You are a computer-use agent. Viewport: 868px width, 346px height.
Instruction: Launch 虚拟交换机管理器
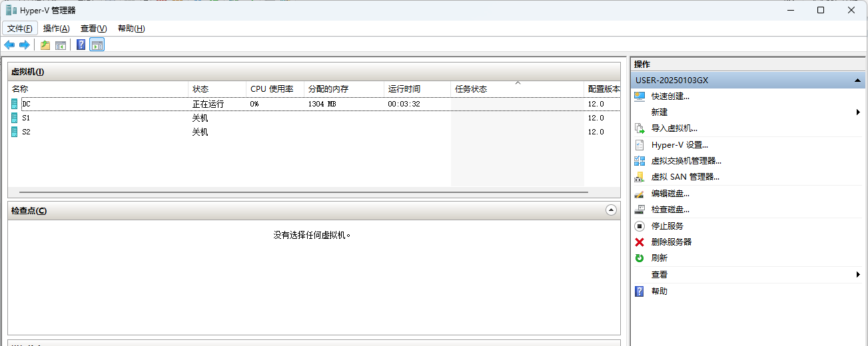coord(686,160)
